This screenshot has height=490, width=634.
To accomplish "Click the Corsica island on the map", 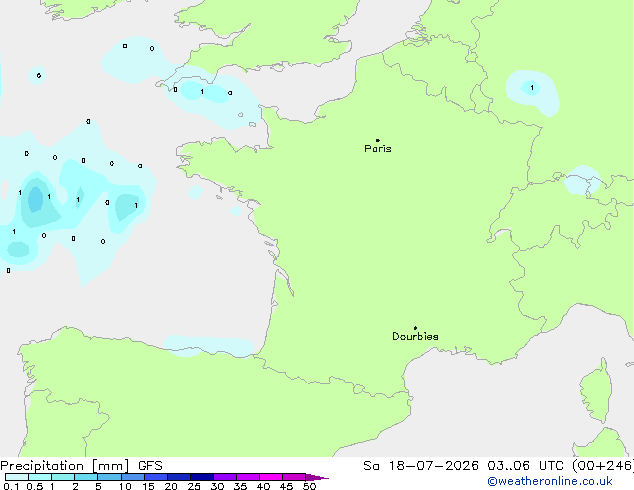I will [x=596, y=390].
